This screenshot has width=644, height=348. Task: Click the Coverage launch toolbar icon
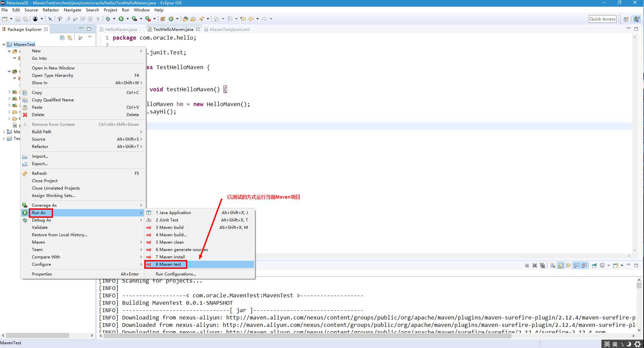134,19
